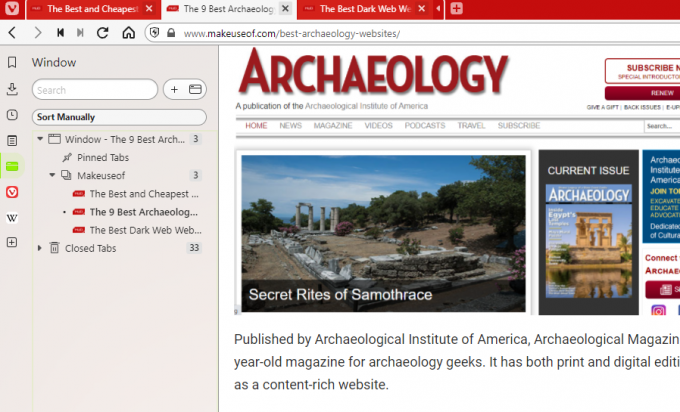Screen dimensions: 680x412
Task: Open the MAGAZINE link in Archaeology nav
Action: [x=333, y=126]
